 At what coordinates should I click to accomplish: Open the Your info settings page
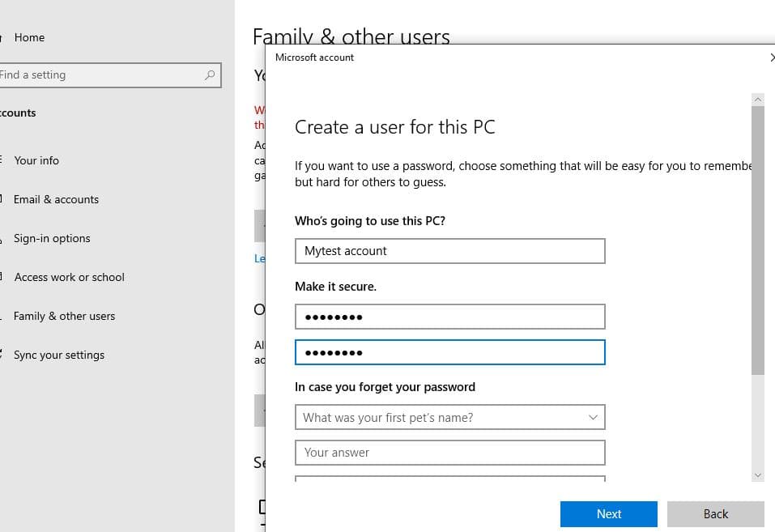coord(36,160)
